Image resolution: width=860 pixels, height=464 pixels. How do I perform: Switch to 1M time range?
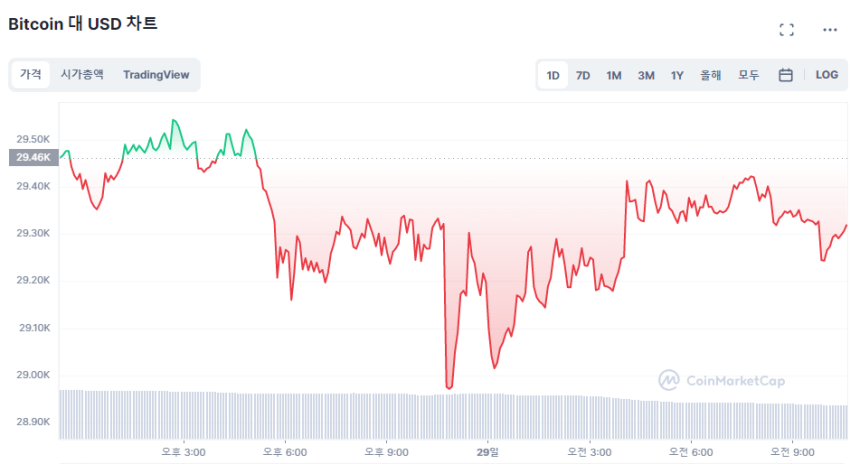point(614,75)
